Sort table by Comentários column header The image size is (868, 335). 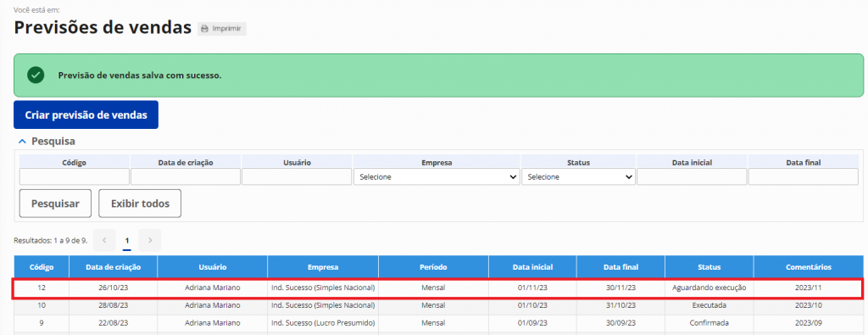[809, 267]
